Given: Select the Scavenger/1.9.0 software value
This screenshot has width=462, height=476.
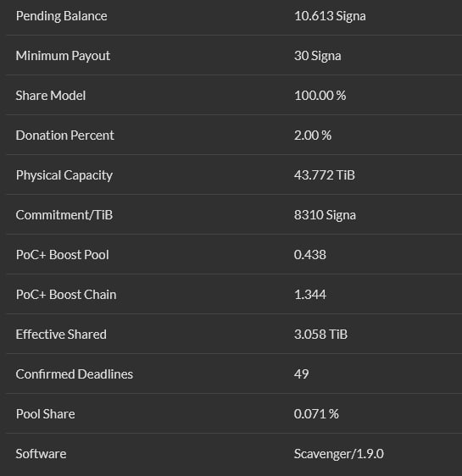Looking at the screenshot, I should pos(339,454).
